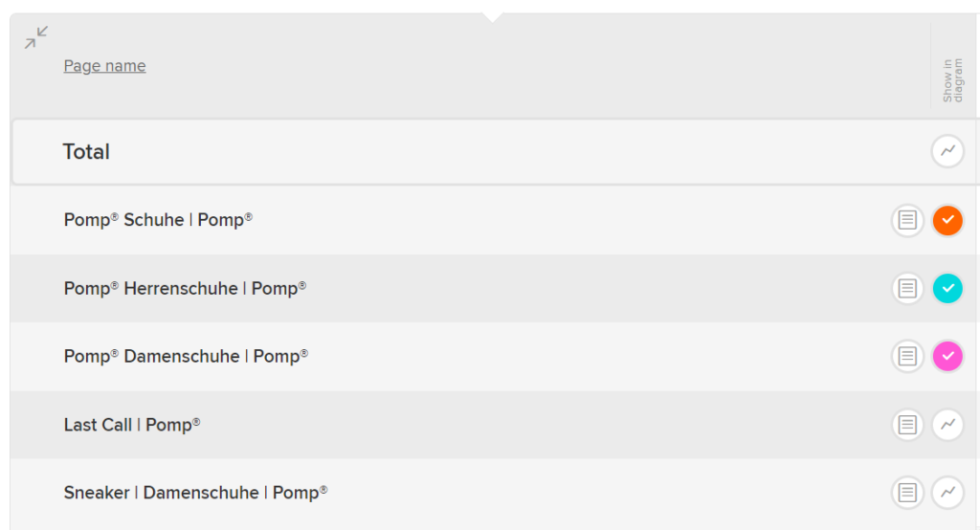Open details for Sneaker Damenschuhe page
980x530 pixels.
coord(907,493)
